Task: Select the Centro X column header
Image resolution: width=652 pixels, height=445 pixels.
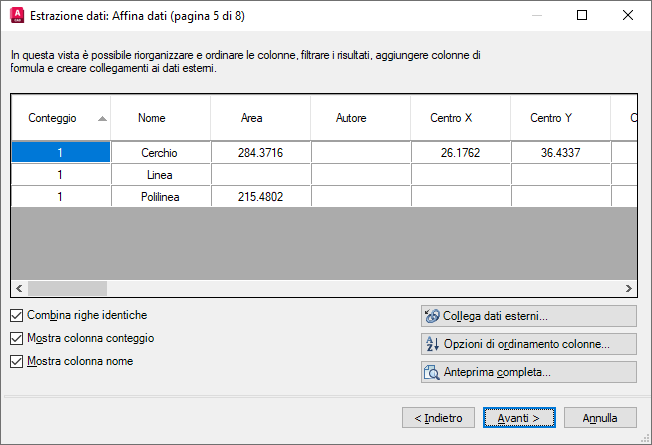Action: (451, 118)
